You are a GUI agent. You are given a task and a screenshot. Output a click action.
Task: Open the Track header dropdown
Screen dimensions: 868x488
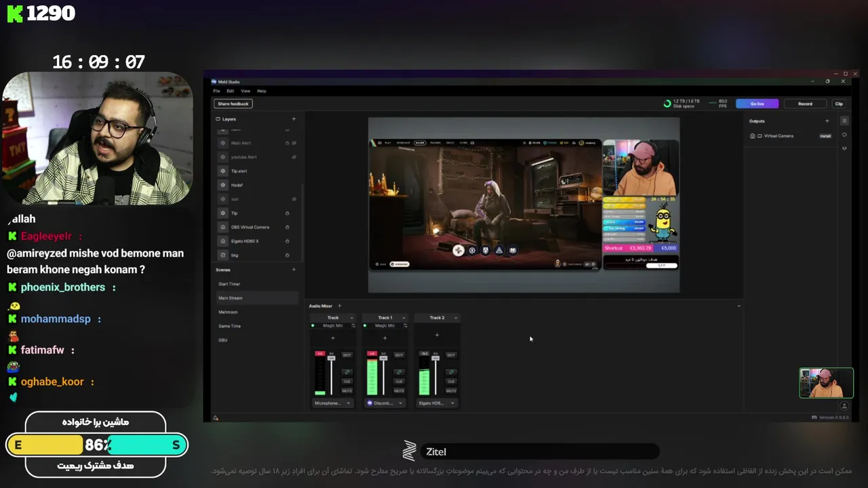click(351, 318)
